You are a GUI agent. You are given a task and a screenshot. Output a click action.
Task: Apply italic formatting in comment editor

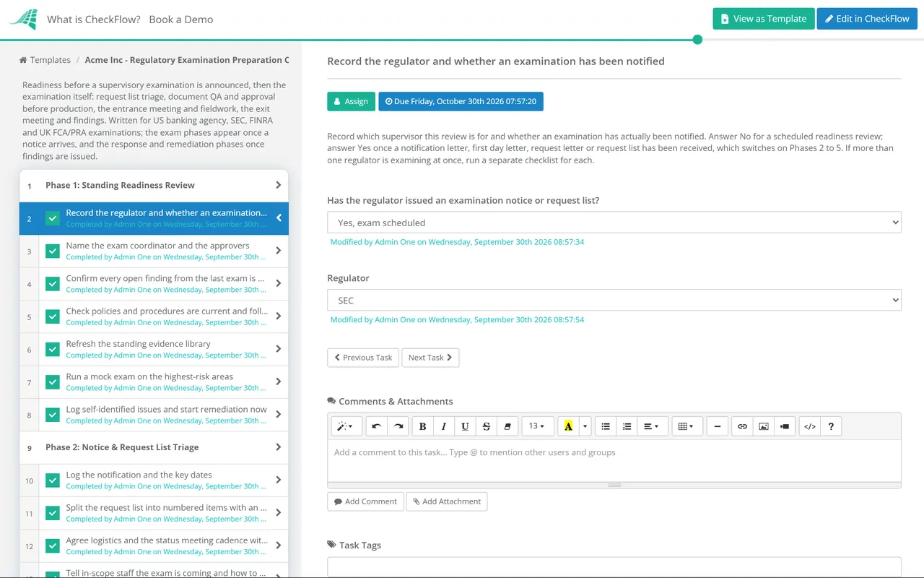pos(444,426)
